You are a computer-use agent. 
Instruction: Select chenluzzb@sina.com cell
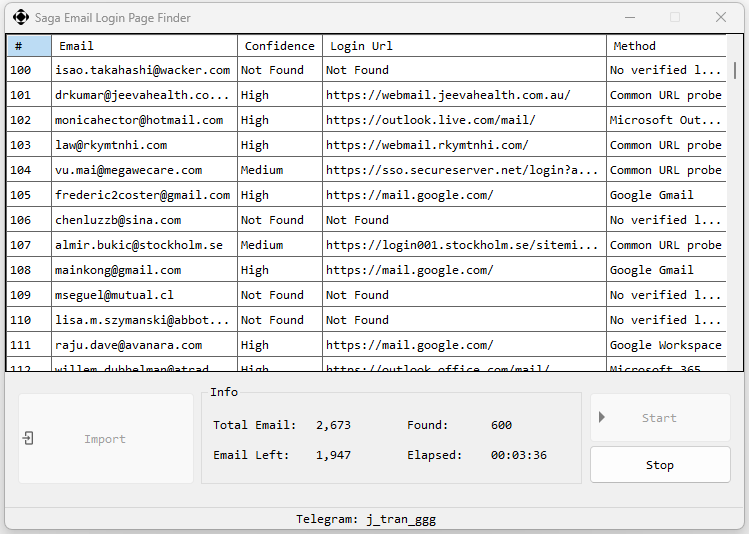click(144, 220)
